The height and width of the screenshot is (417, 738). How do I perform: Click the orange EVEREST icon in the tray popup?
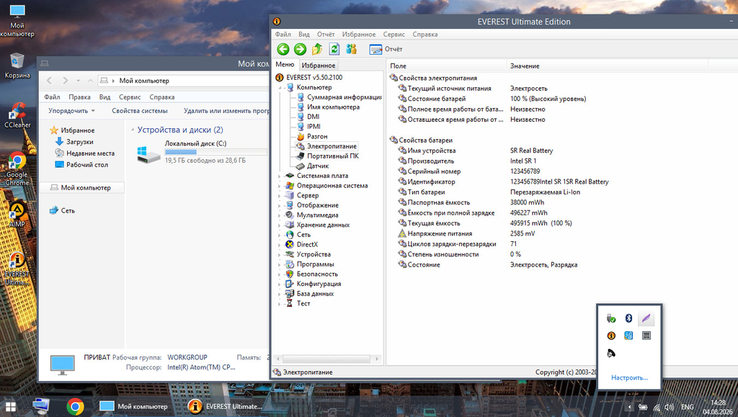(611, 336)
